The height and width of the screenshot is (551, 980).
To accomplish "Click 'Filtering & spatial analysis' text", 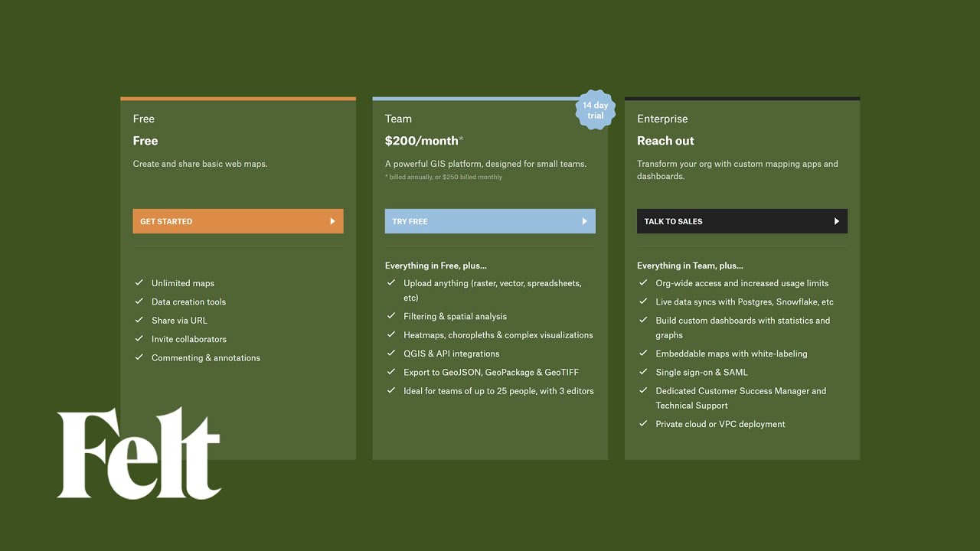I will pos(455,316).
